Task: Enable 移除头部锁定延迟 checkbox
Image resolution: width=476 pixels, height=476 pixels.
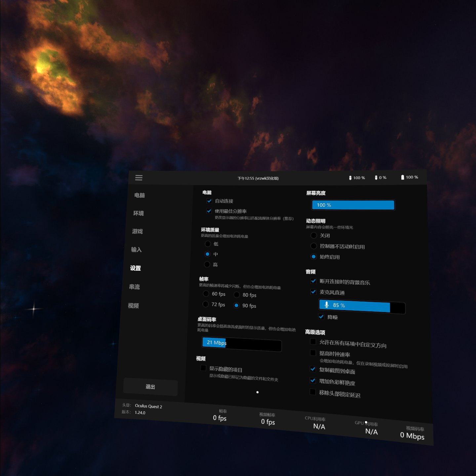Action: [313, 392]
